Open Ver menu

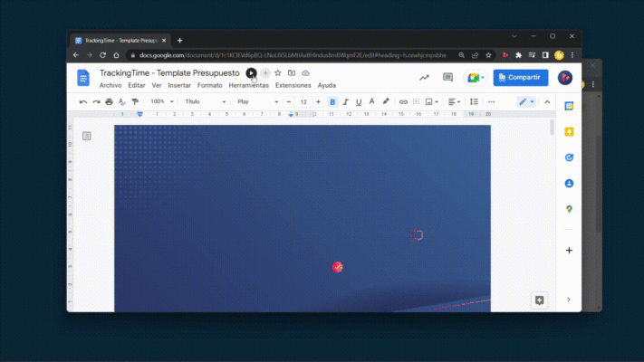coord(157,85)
